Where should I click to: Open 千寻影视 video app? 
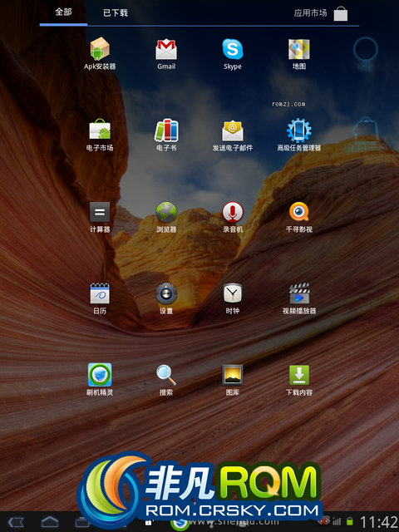pos(299,217)
